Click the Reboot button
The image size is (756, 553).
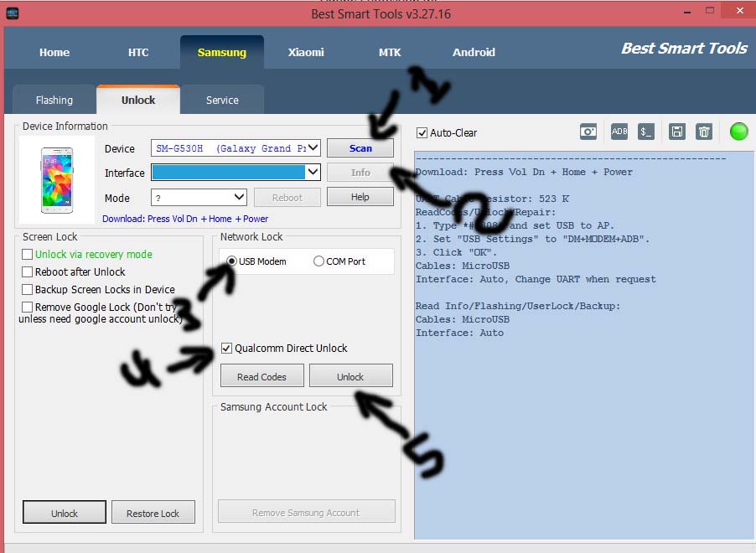[x=287, y=197]
